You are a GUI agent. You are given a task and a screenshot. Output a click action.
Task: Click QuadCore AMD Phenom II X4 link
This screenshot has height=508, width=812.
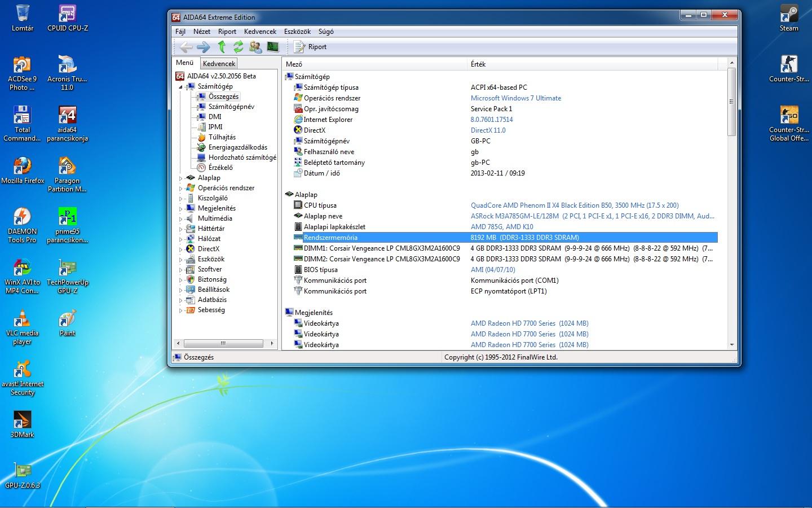(x=575, y=205)
